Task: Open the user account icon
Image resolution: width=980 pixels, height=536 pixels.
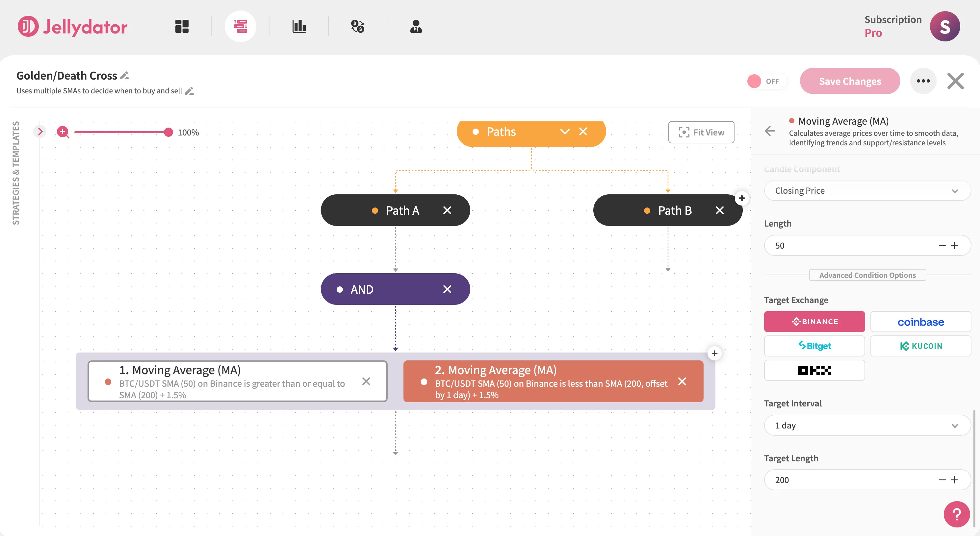Action: click(416, 26)
